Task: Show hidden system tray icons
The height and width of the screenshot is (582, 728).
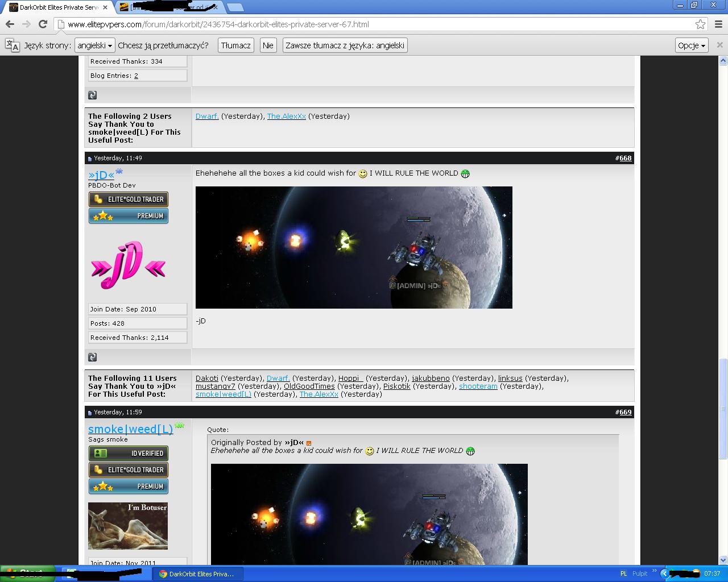Action: pos(664,573)
